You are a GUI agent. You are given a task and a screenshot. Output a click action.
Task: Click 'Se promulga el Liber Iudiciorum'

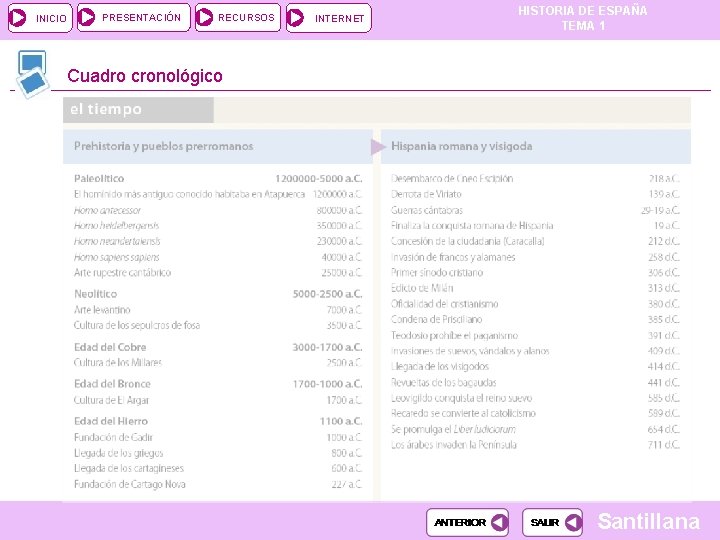click(x=453, y=430)
